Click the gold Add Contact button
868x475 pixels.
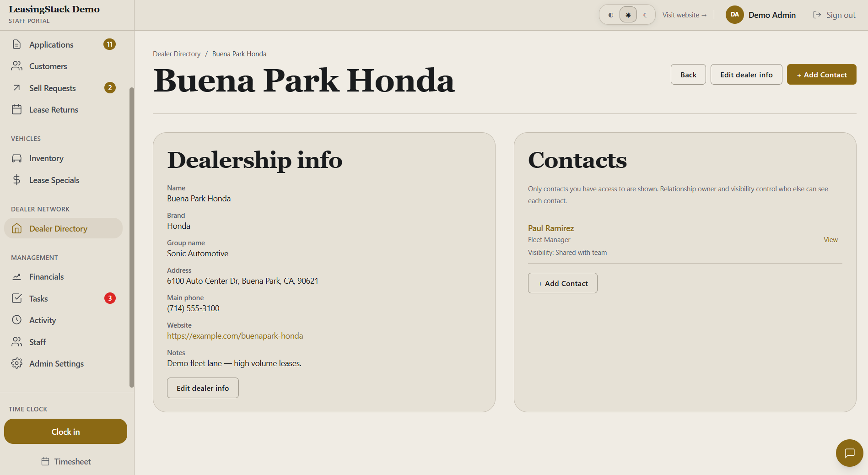click(822, 75)
